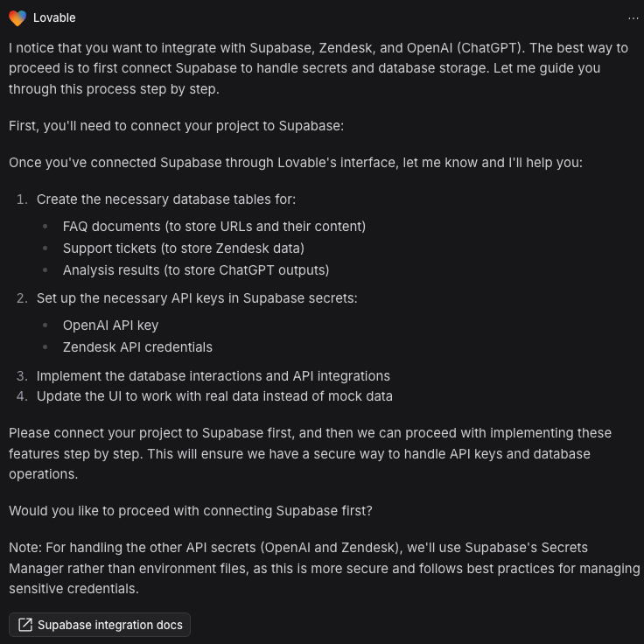
Task: Click the opening paragraph starting "I notice"
Action: (x=318, y=68)
